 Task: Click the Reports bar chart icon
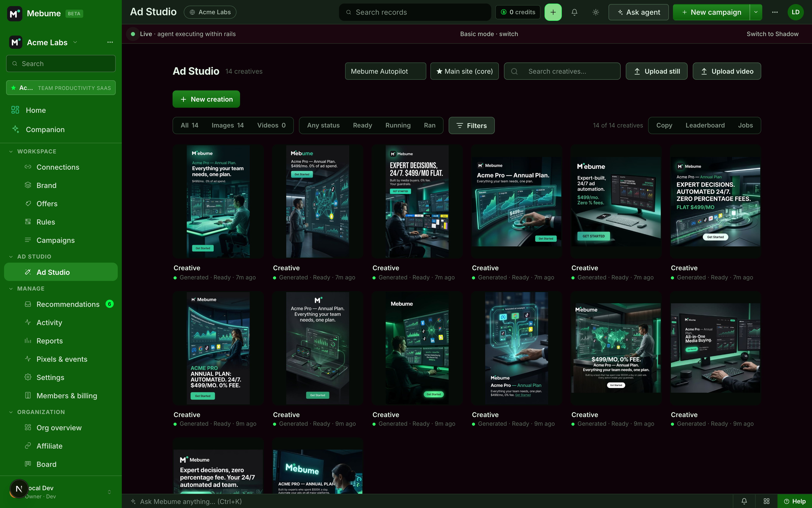point(28,341)
